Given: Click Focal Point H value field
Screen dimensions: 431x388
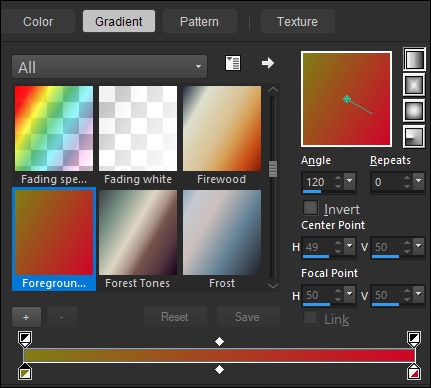Looking at the screenshot, I should (x=318, y=295).
